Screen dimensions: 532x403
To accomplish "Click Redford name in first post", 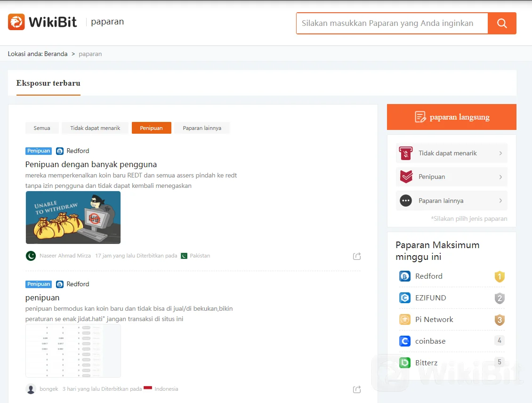I will pyautogui.click(x=78, y=151).
